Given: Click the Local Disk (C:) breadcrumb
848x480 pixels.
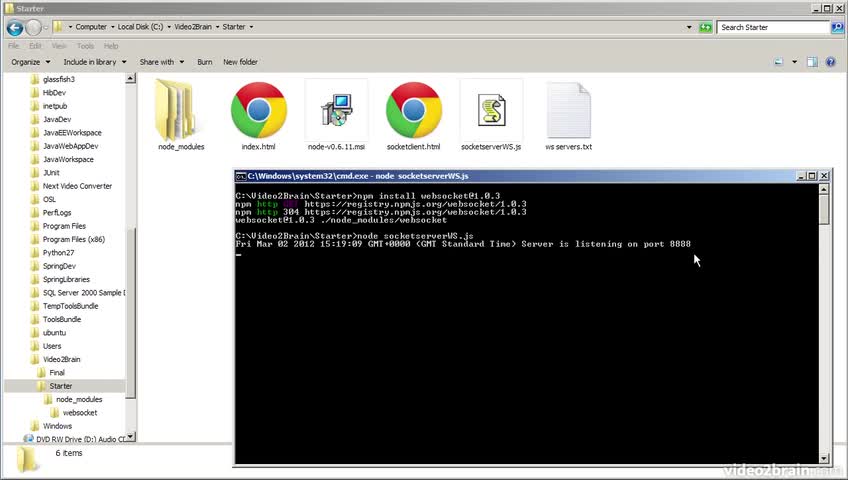Looking at the screenshot, I should (140, 27).
